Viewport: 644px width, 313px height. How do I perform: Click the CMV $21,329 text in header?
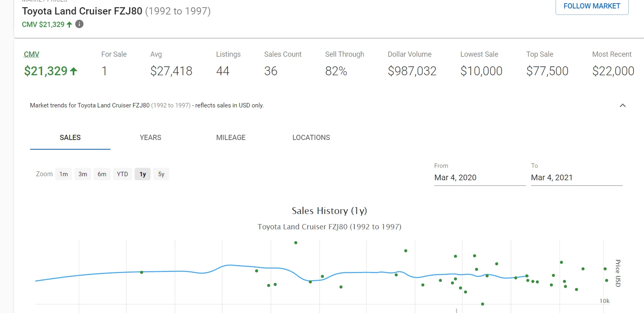(x=43, y=25)
